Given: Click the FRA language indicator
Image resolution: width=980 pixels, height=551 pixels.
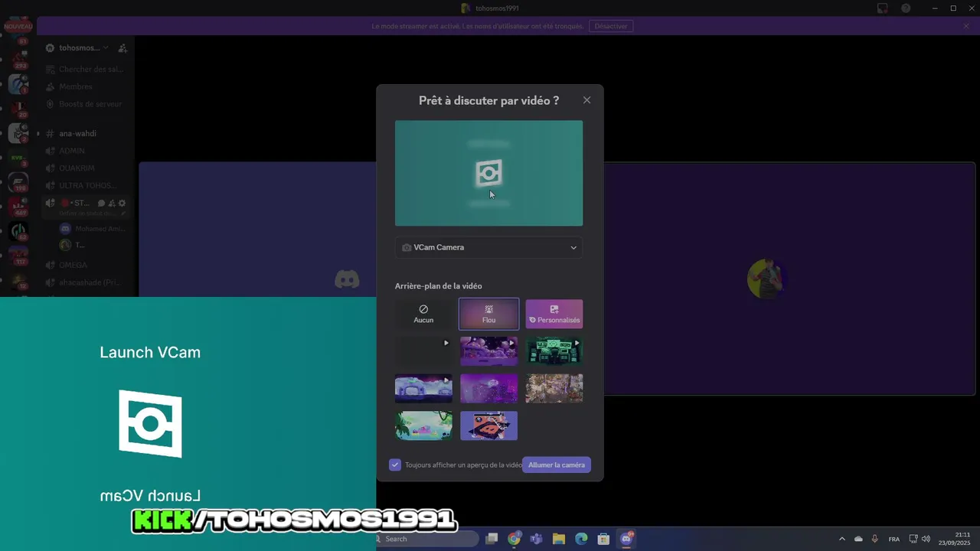Looking at the screenshot, I should tap(893, 539).
